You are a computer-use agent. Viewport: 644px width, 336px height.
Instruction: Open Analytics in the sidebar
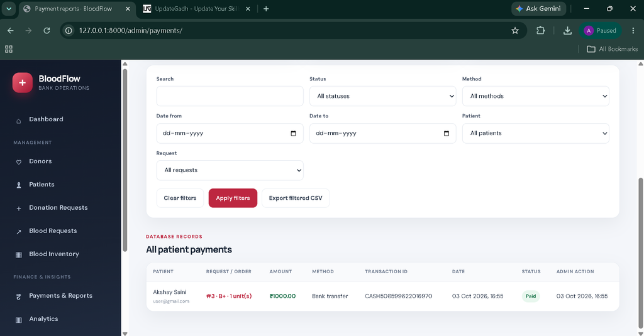43,319
